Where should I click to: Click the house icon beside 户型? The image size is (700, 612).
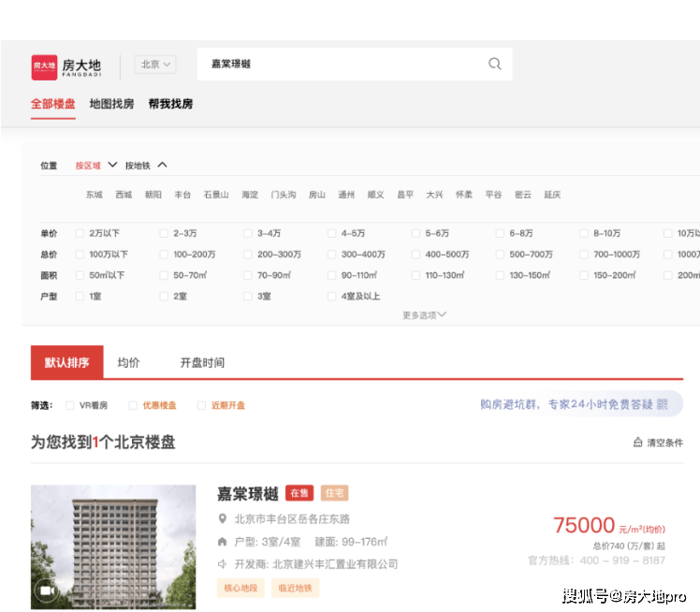coord(223,542)
